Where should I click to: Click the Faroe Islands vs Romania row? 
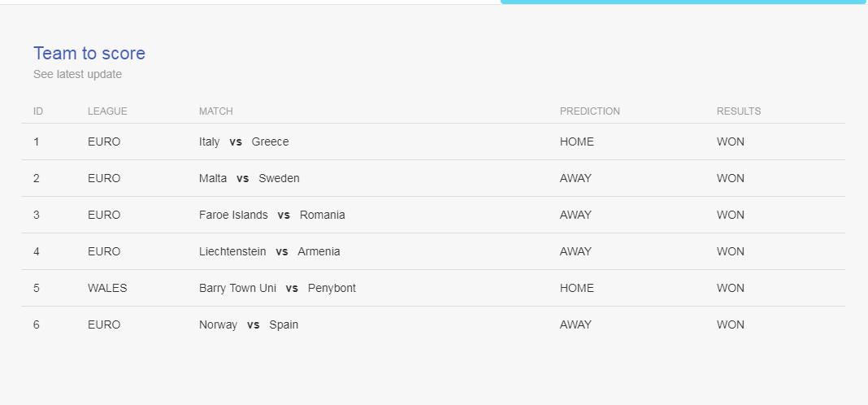click(x=433, y=215)
